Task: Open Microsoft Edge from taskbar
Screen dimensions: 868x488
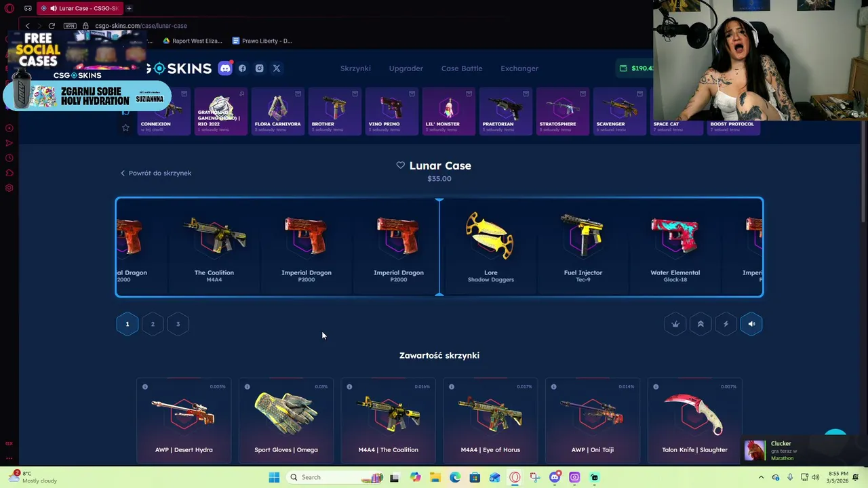Action: (x=455, y=477)
